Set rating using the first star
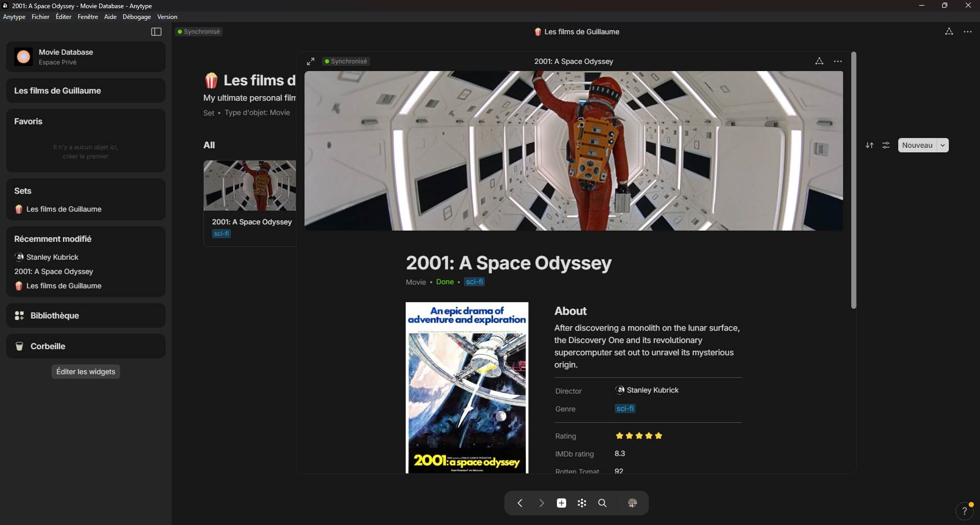The height and width of the screenshot is (525, 980). point(619,436)
